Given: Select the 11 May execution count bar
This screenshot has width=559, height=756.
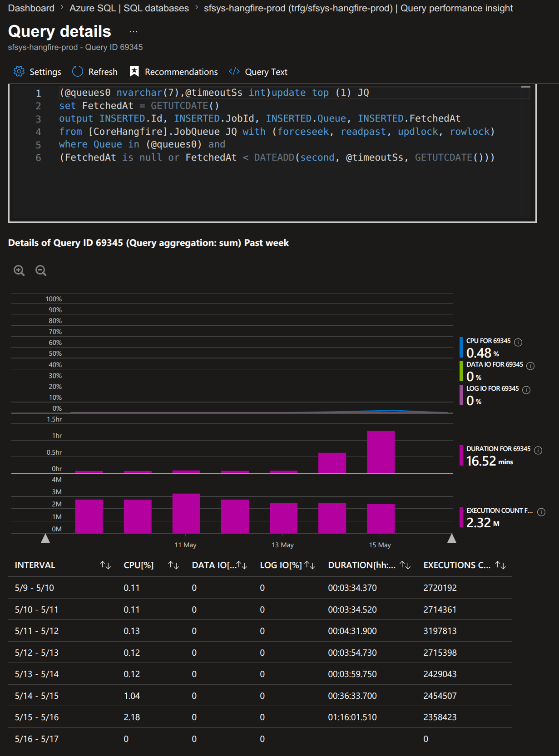Looking at the screenshot, I should (x=186, y=513).
